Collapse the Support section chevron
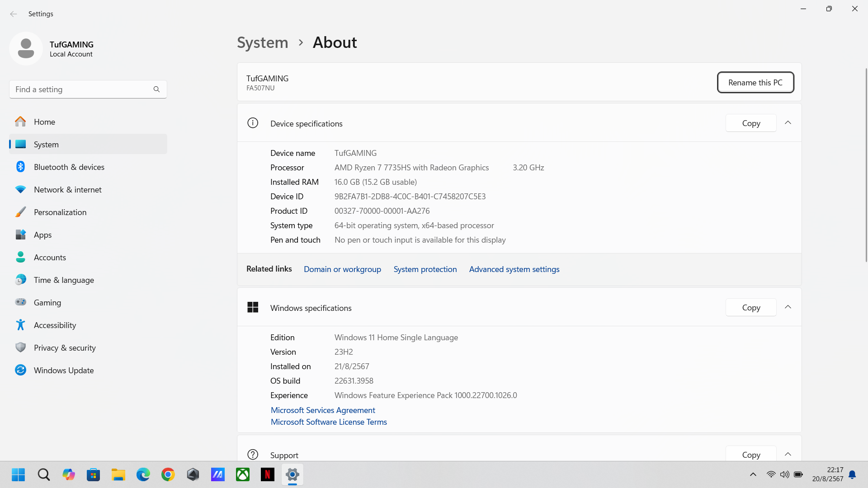868x488 pixels. (788, 455)
